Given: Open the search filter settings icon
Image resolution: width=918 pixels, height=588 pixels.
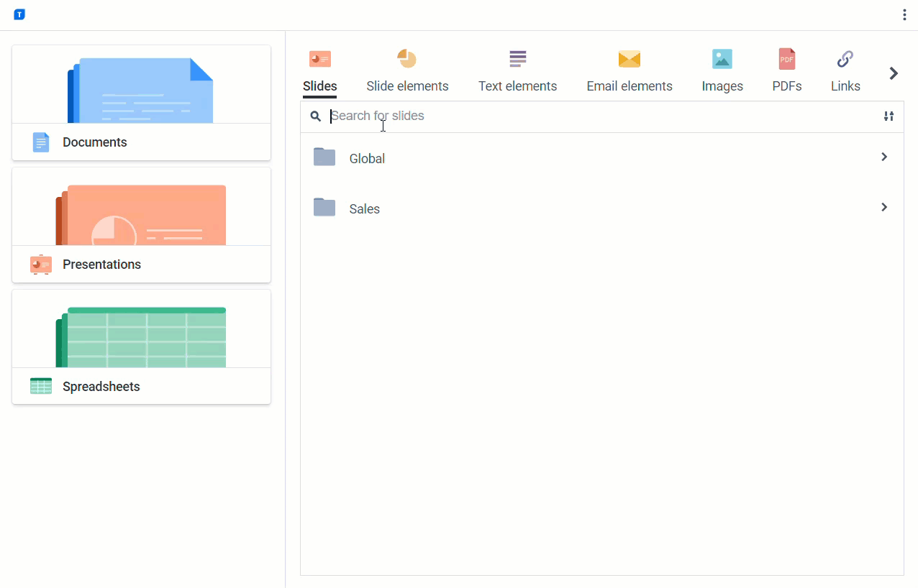Looking at the screenshot, I should pos(889,116).
